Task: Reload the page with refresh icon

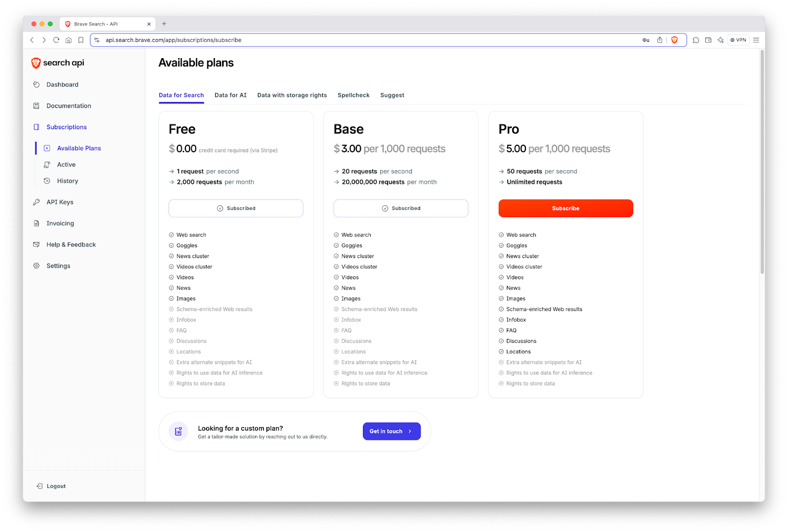Action: pos(56,40)
